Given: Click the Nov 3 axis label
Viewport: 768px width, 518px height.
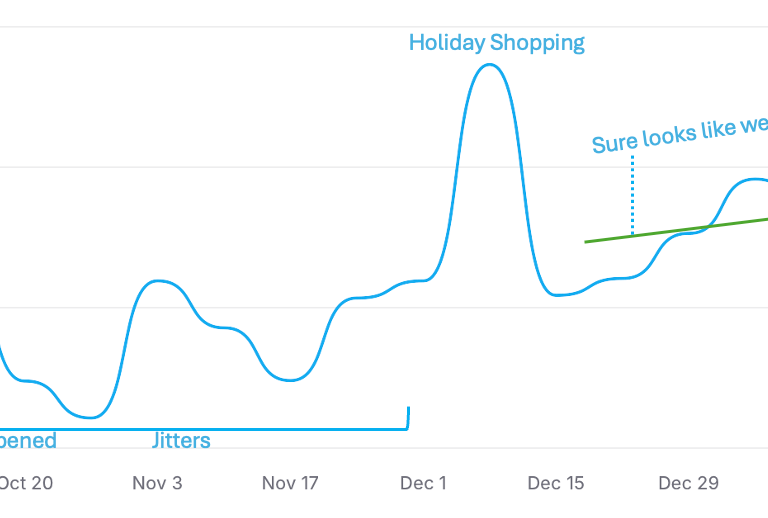Looking at the screenshot, I should (157, 483).
